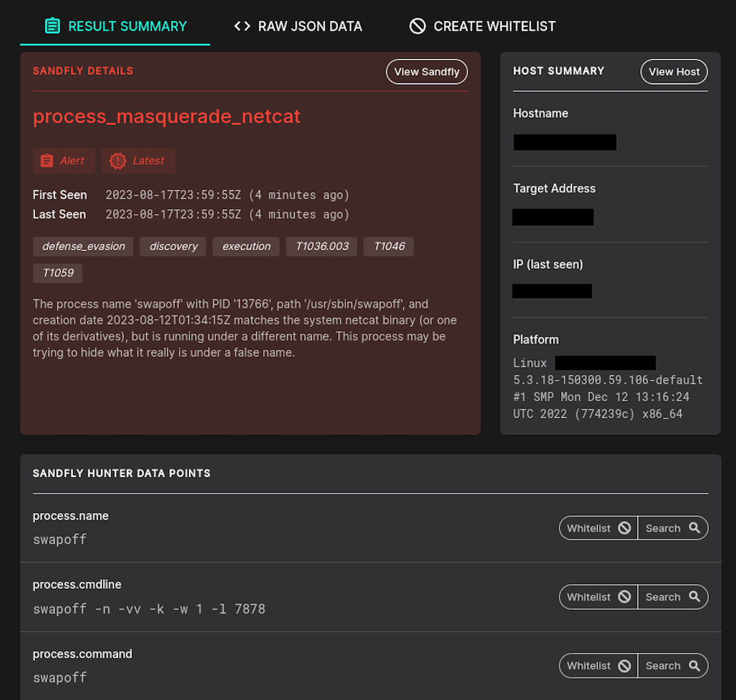Click the clipboard icon on Result Summary tab
736x700 pixels.
click(x=52, y=26)
